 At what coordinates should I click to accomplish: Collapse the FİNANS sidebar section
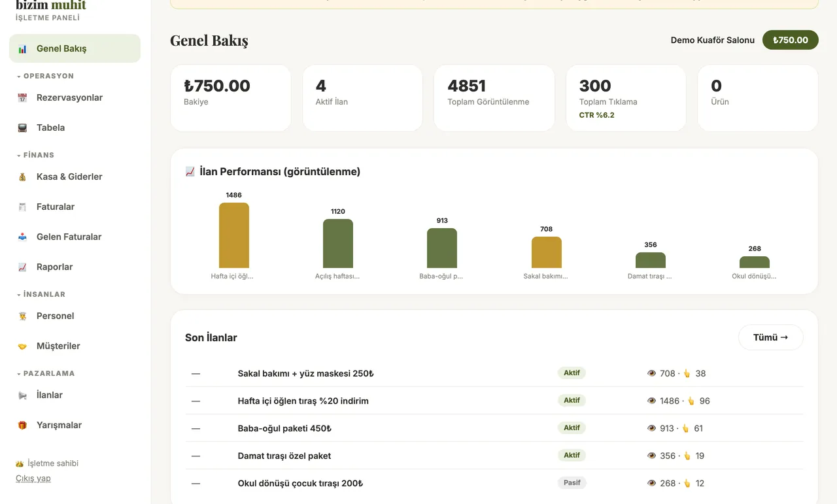pyautogui.click(x=35, y=155)
